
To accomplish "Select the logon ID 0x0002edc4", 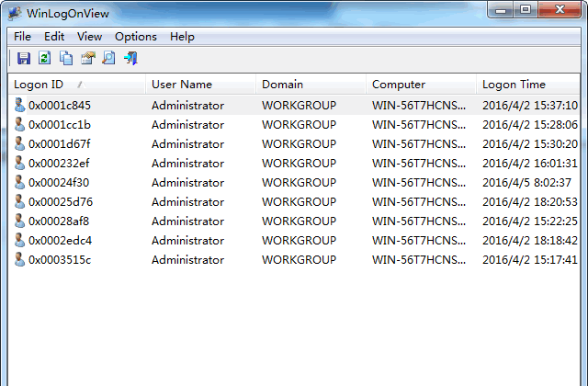I will (x=60, y=241).
